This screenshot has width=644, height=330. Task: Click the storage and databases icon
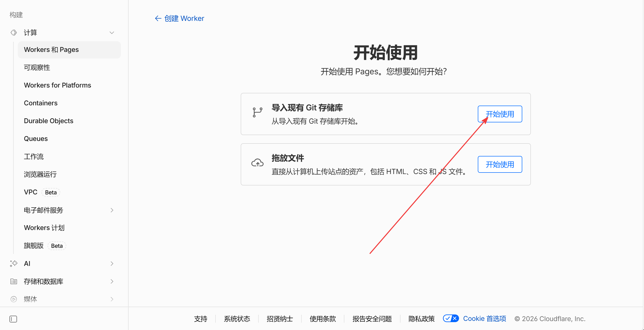14,281
